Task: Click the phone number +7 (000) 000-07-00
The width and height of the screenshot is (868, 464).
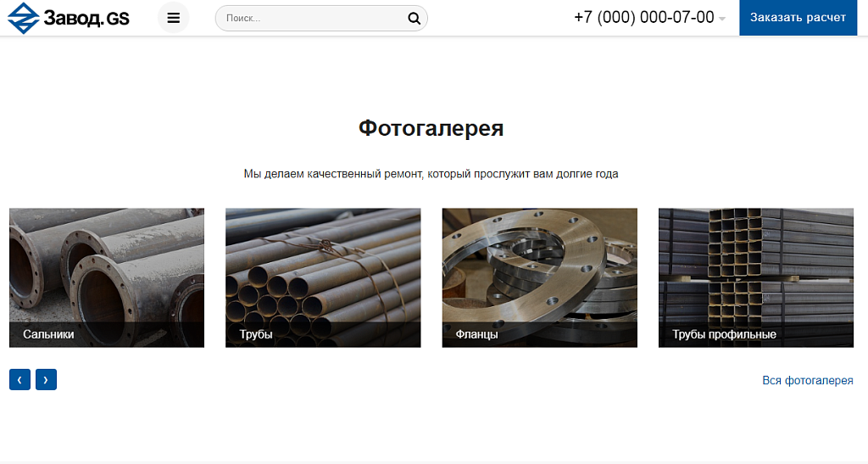Action: (x=643, y=17)
